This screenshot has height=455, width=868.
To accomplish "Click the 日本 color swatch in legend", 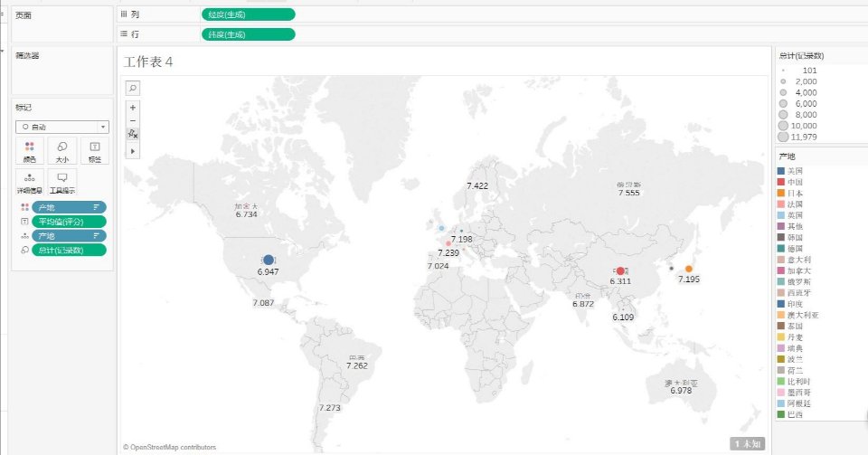I will 781,194.
